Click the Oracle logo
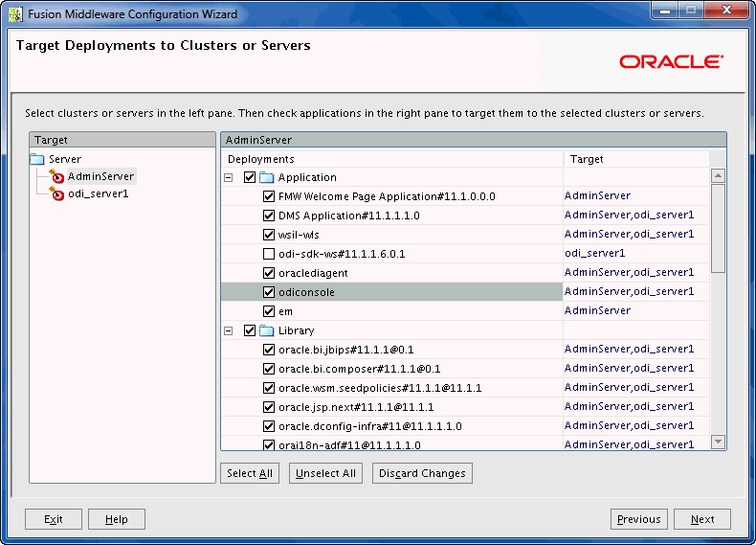 [671, 62]
